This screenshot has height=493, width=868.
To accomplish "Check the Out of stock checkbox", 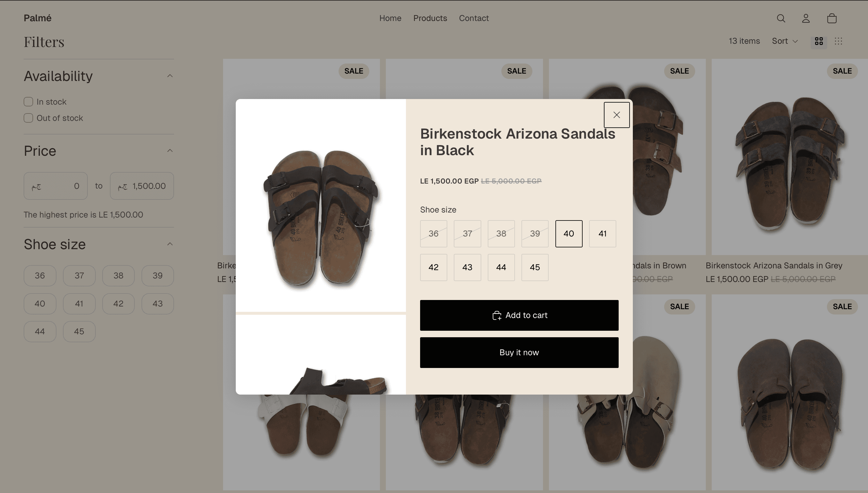I will point(28,118).
